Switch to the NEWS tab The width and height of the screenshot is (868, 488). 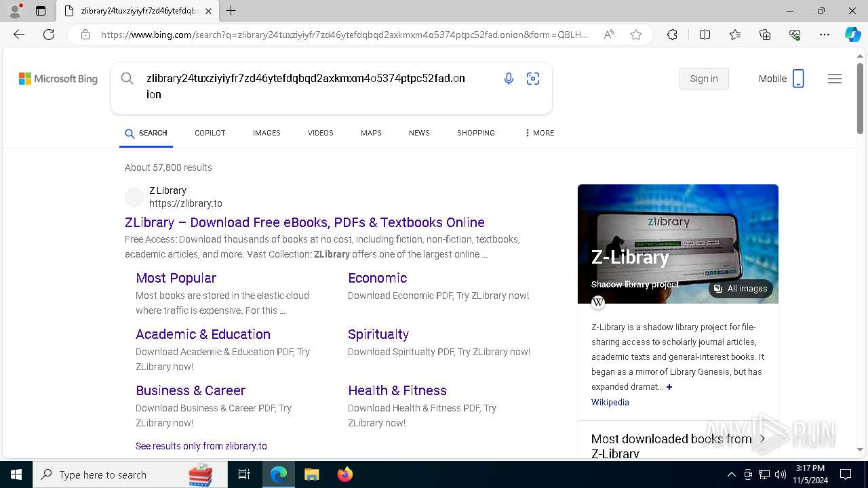(x=419, y=133)
